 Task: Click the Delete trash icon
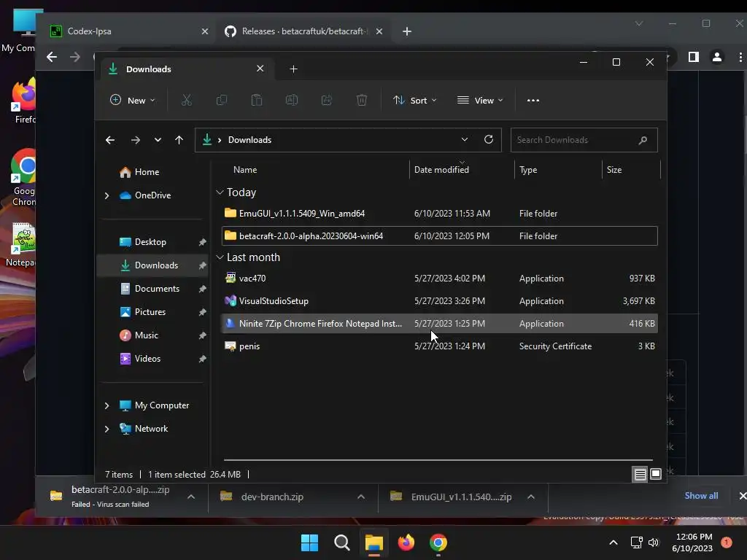tap(362, 100)
